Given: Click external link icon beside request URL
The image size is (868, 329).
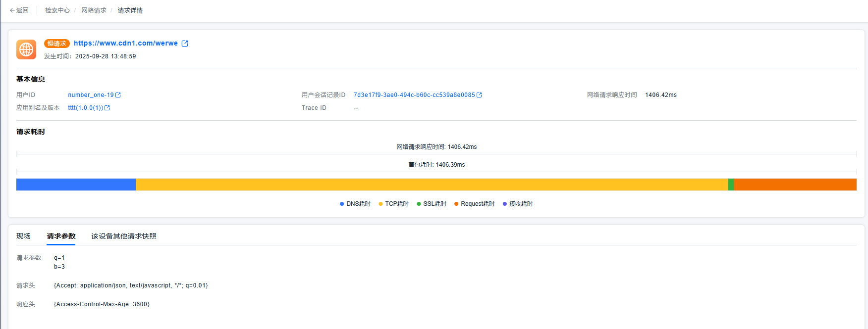Looking at the screenshot, I should (185, 44).
